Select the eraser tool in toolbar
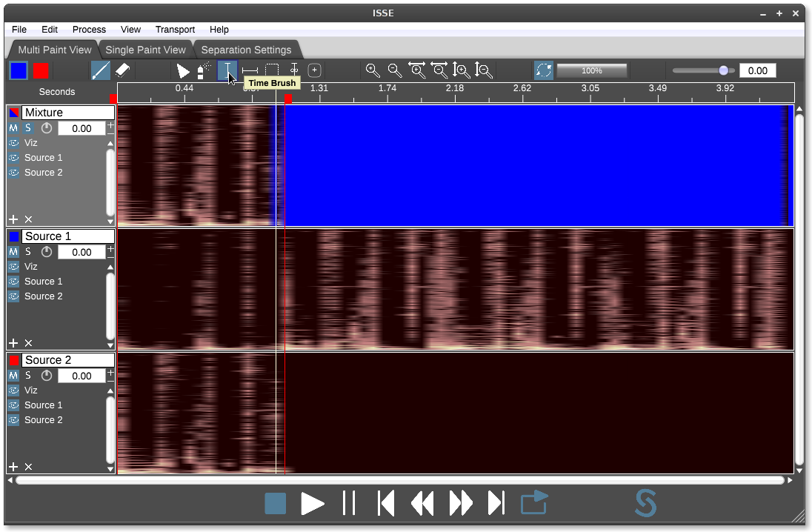Viewport: 812px width, 532px height. (123, 70)
